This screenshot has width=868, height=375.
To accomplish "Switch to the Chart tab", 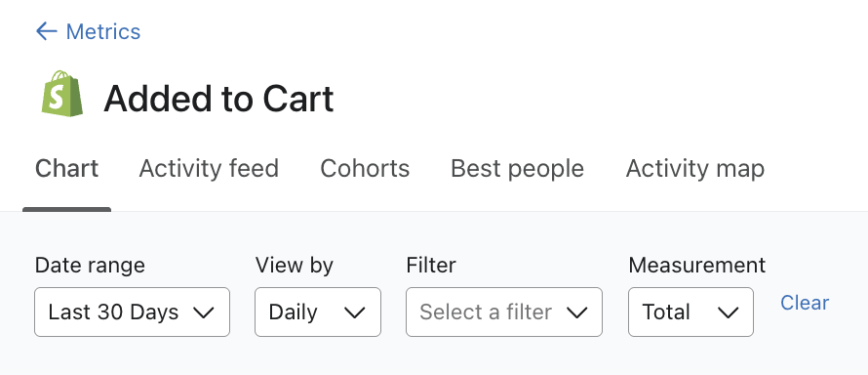I will coord(66,168).
